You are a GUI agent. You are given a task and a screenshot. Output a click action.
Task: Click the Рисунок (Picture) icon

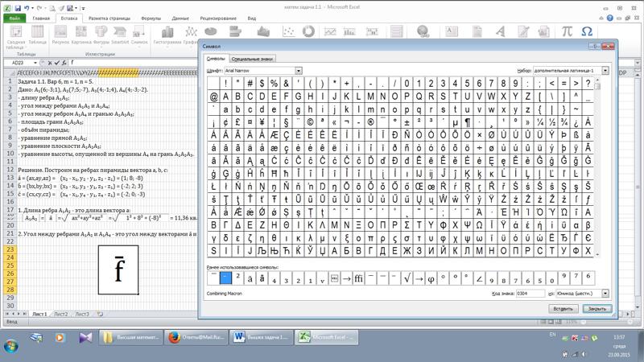(60, 35)
